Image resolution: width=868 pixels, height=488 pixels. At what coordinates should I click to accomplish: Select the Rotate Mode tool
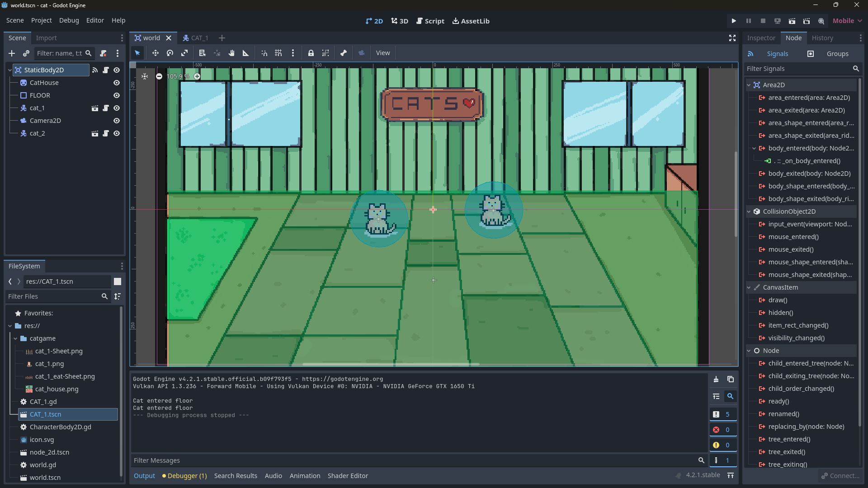170,53
